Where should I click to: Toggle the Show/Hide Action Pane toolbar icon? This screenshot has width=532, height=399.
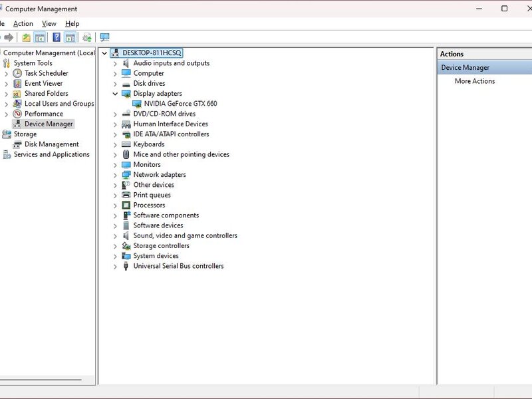click(70, 37)
